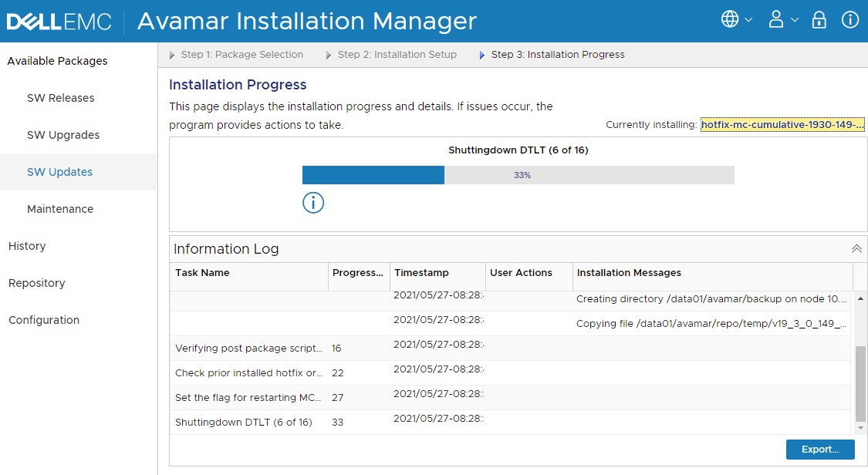Click the user profile icon
The image size is (868, 475).
pyautogui.click(x=777, y=19)
